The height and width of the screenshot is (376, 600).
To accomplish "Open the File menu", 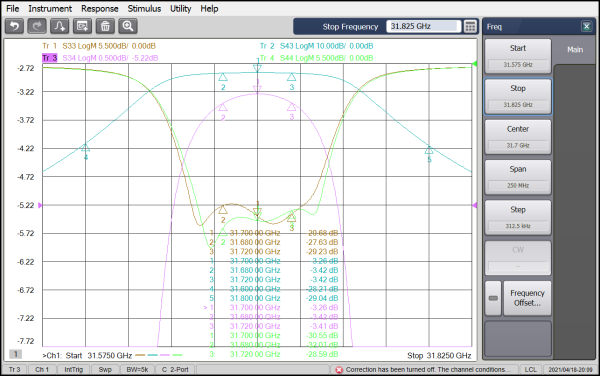I will pyautogui.click(x=13, y=8).
